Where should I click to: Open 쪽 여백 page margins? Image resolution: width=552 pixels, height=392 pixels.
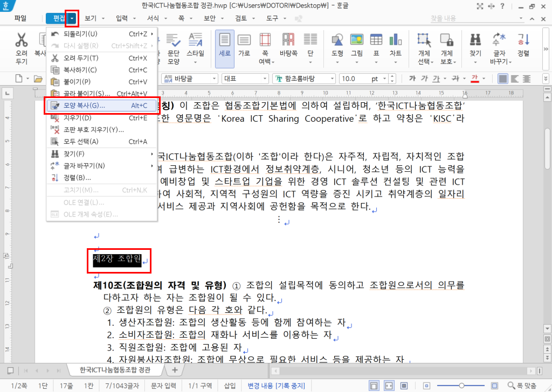tap(265, 48)
